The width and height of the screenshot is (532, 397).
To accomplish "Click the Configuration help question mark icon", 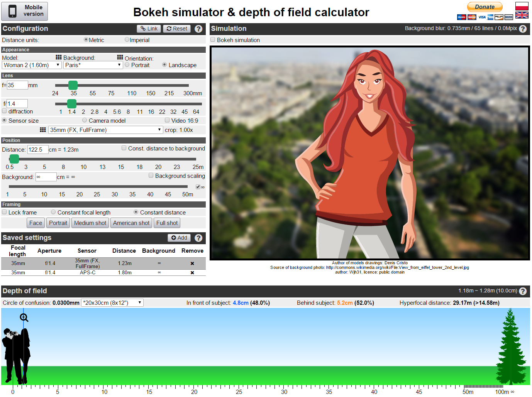I will click(198, 29).
